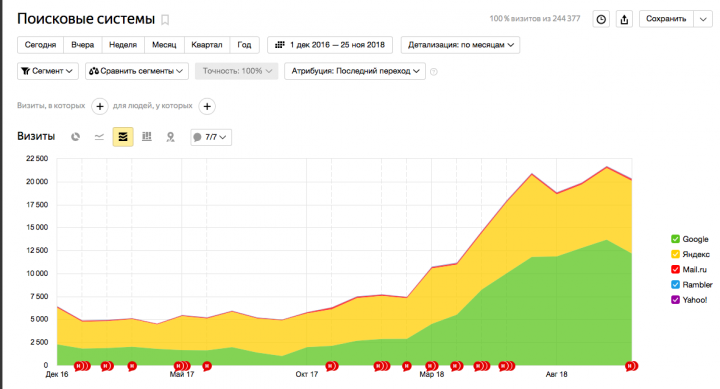Expand arrow next to Сохранить

[x=703, y=19]
